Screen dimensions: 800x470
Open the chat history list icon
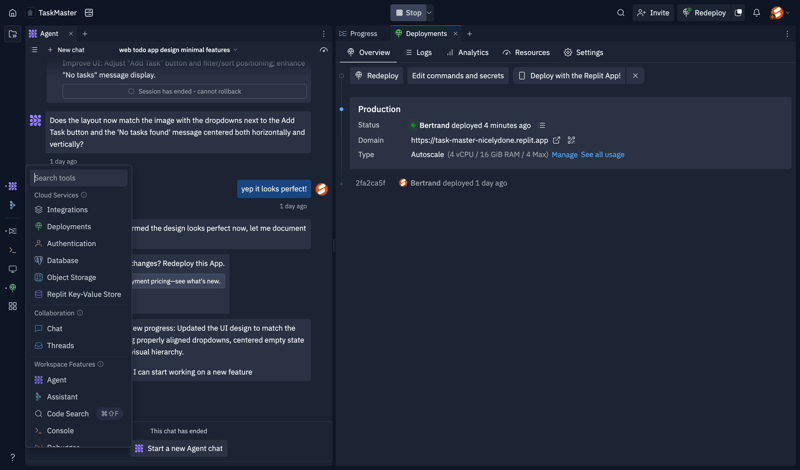(34, 50)
